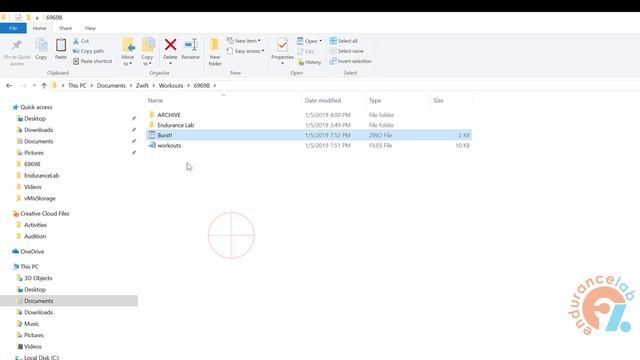Image resolution: width=640 pixels, height=360 pixels.
Task: Select Quick access in navigation pane
Action: [x=32, y=107]
